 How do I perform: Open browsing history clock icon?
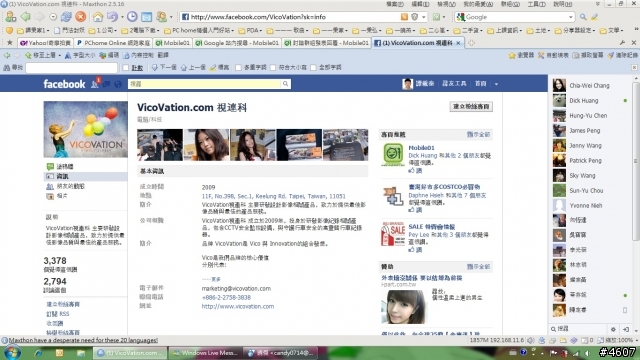(132, 17)
